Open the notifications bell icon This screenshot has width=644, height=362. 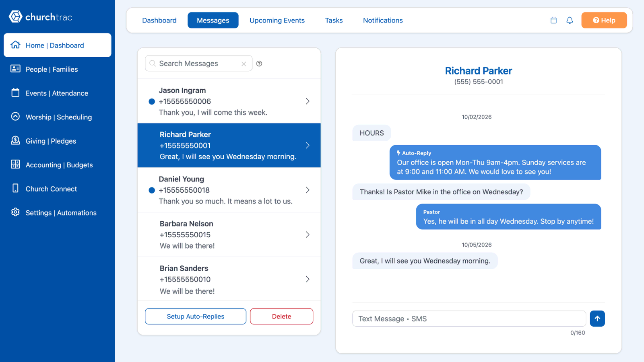570,21
